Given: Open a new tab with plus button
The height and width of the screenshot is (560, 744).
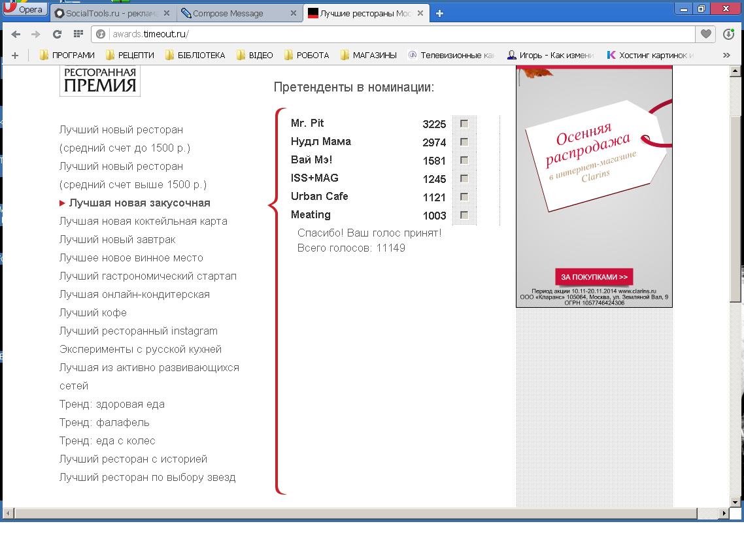Looking at the screenshot, I should click(439, 14).
